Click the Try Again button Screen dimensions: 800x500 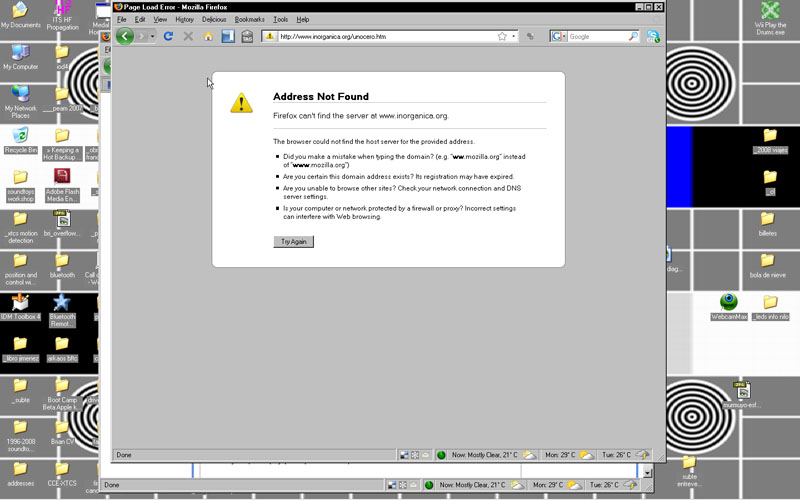tap(293, 241)
